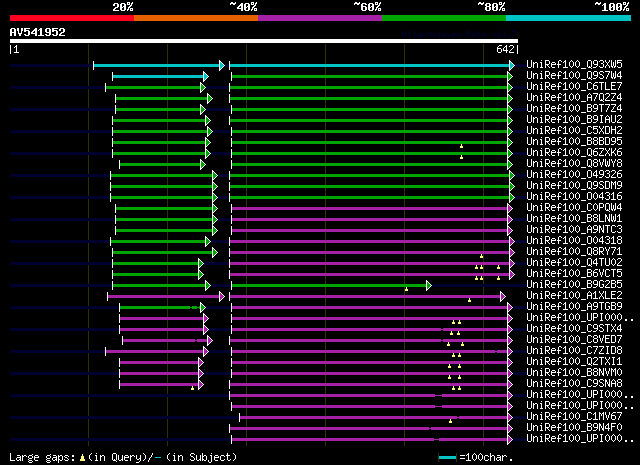Image resolution: width=640 pixels, height=465 pixels.
Task: Select the UniRef100_B9G2B5 label
Action: (x=574, y=285)
